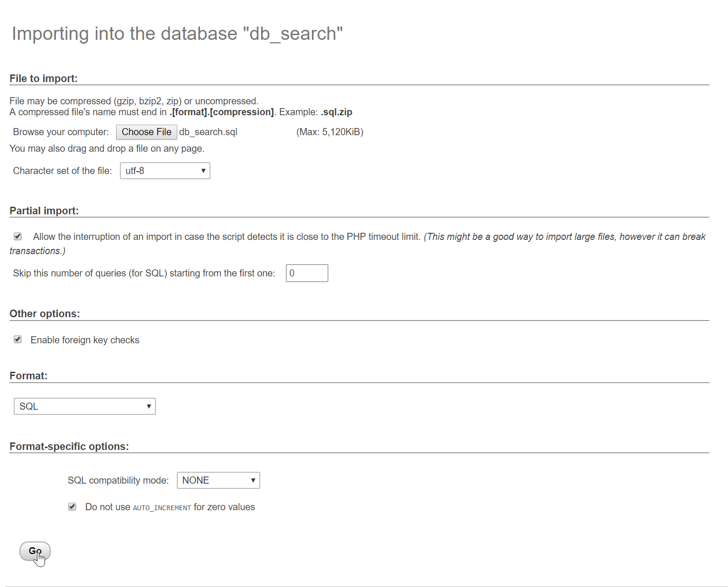Open the character set utf-8 dropdown
This screenshot has width=728, height=587.
(x=165, y=171)
